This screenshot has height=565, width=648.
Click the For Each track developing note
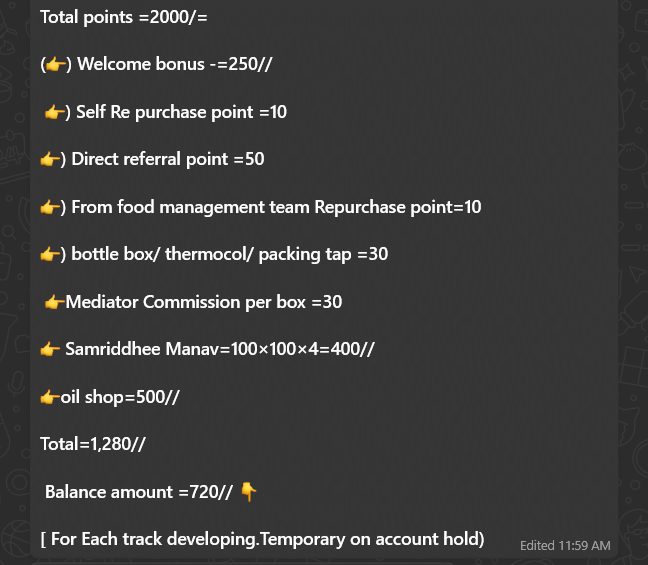[262, 539]
